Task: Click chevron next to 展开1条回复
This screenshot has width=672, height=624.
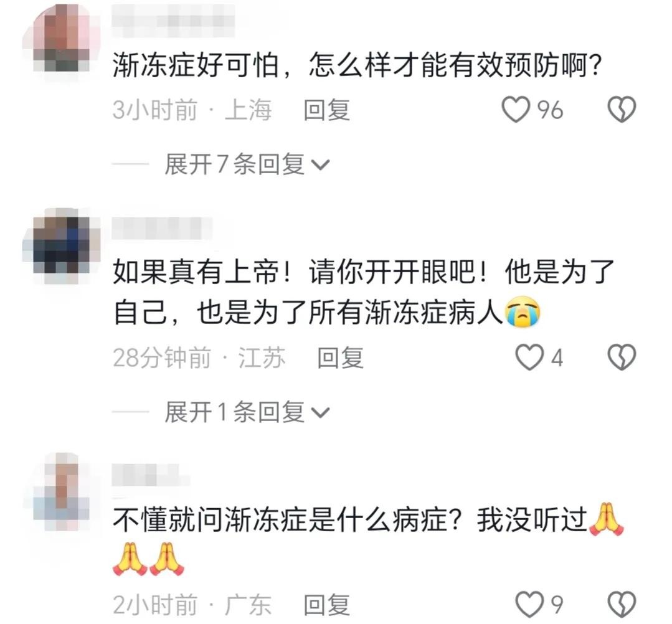Action: [x=320, y=413]
